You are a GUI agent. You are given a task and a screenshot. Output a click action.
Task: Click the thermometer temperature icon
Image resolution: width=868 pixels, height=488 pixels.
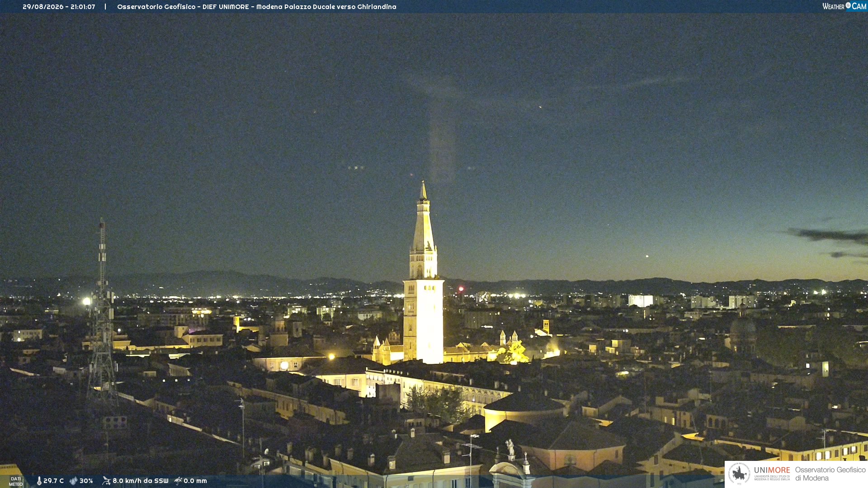pos(39,481)
